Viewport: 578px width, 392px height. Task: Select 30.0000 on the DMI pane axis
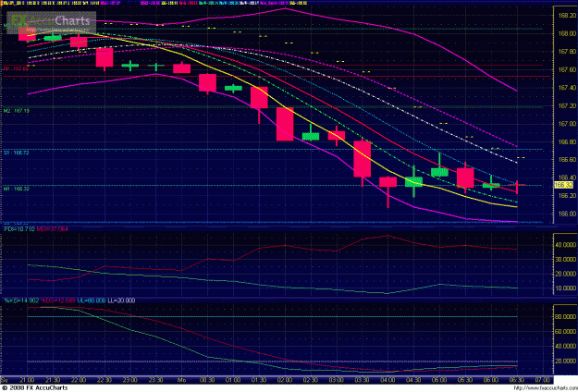567,260
